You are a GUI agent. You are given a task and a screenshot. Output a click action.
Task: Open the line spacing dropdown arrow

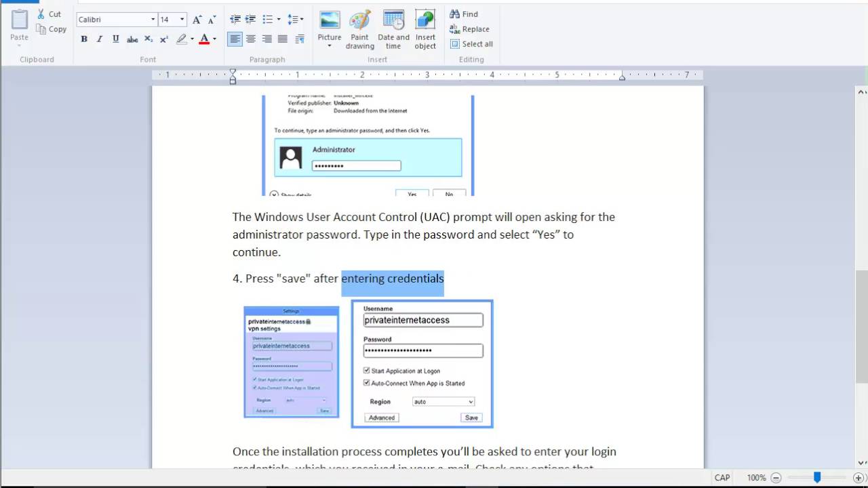coord(302,20)
